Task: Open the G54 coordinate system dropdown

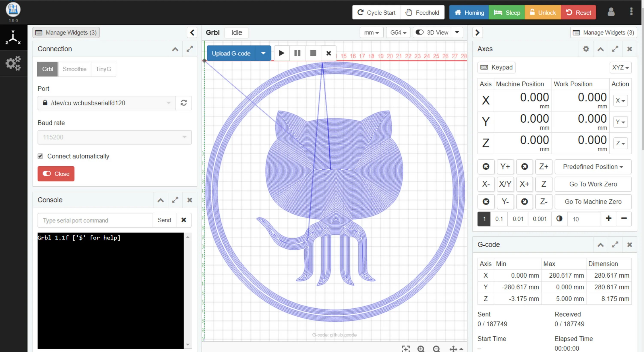Action: 398,32
